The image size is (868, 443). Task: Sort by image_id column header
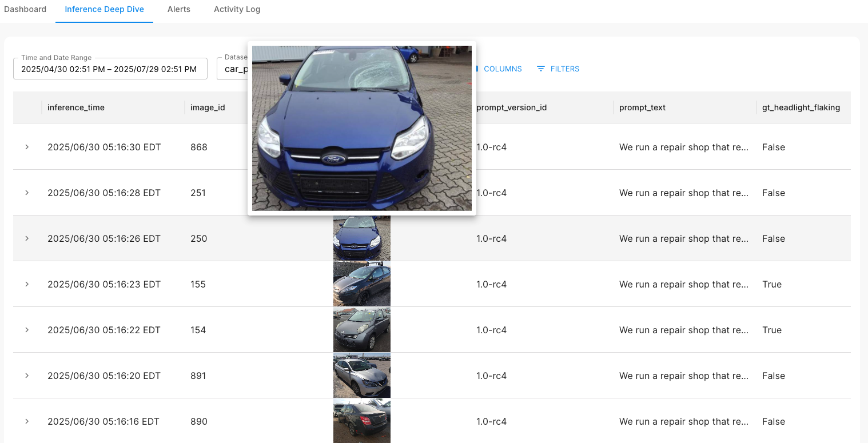tap(208, 107)
